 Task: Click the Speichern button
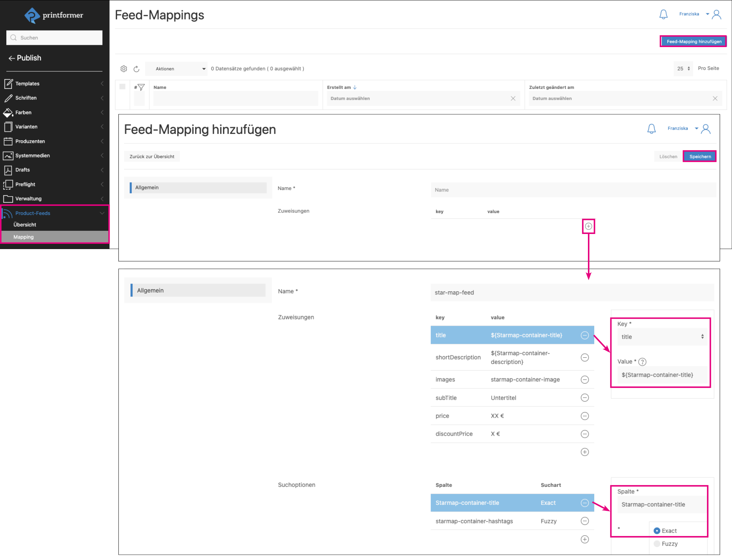(x=700, y=157)
